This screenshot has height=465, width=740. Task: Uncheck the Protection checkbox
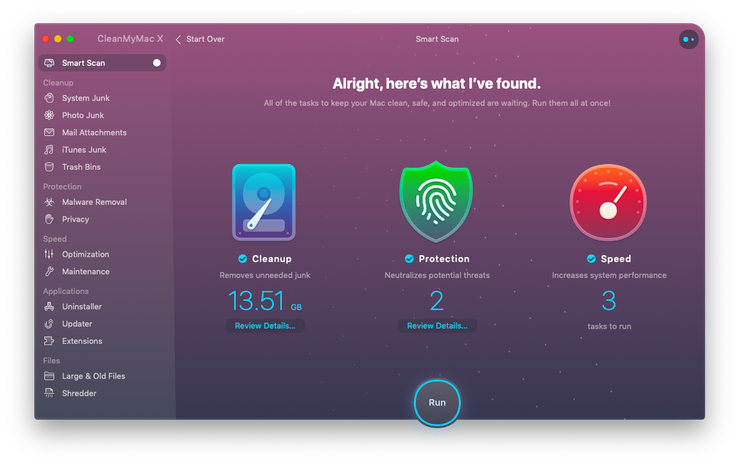409,259
